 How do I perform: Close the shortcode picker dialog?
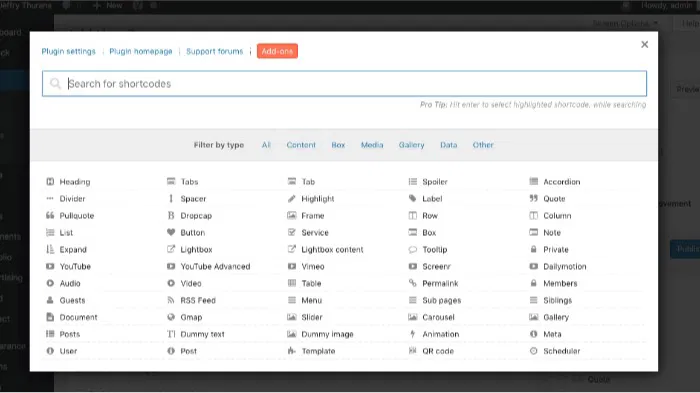(x=644, y=44)
